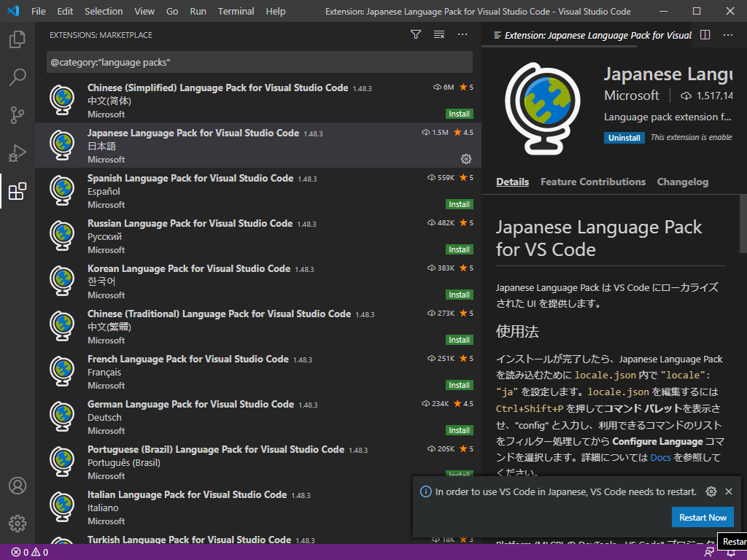This screenshot has height=560, width=747.
Task: Click the feedback icon in status bar
Action: click(x=709, y=553)
